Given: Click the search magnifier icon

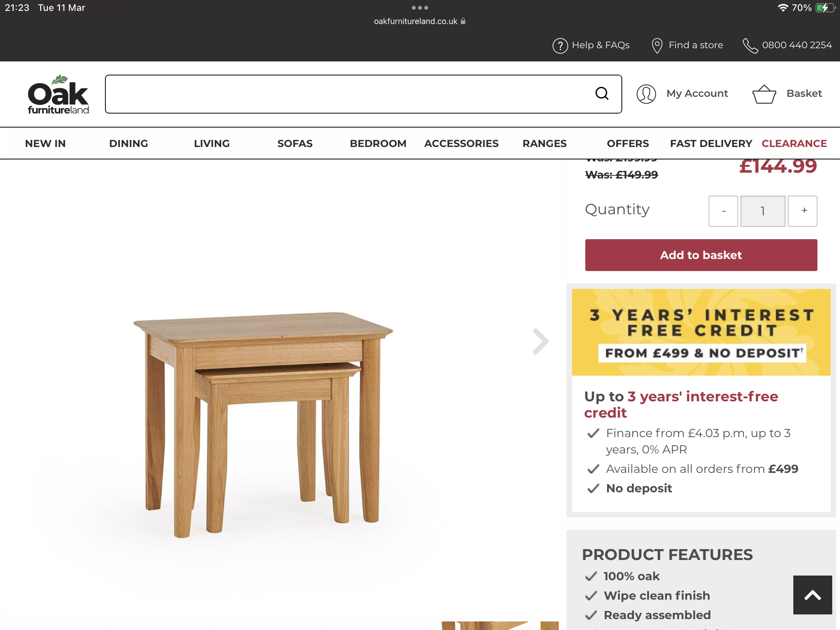Looking at the screenshot, I should click(x=602, y=93).
